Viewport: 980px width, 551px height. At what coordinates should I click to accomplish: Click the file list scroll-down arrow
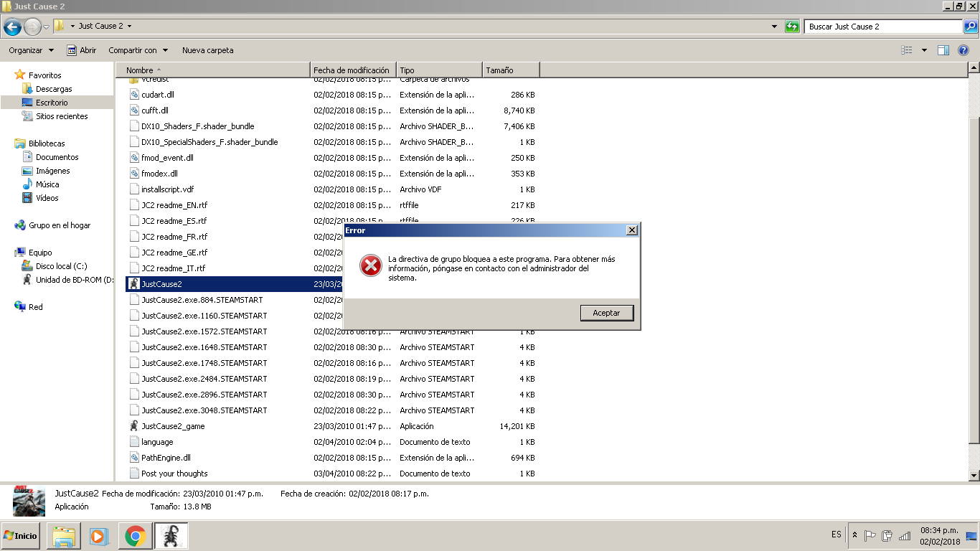[974, 475]
